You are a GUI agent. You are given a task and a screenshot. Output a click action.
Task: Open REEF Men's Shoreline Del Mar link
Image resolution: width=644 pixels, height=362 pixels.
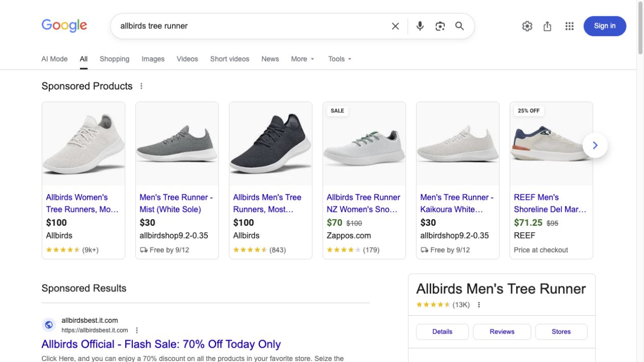(550, 203)
